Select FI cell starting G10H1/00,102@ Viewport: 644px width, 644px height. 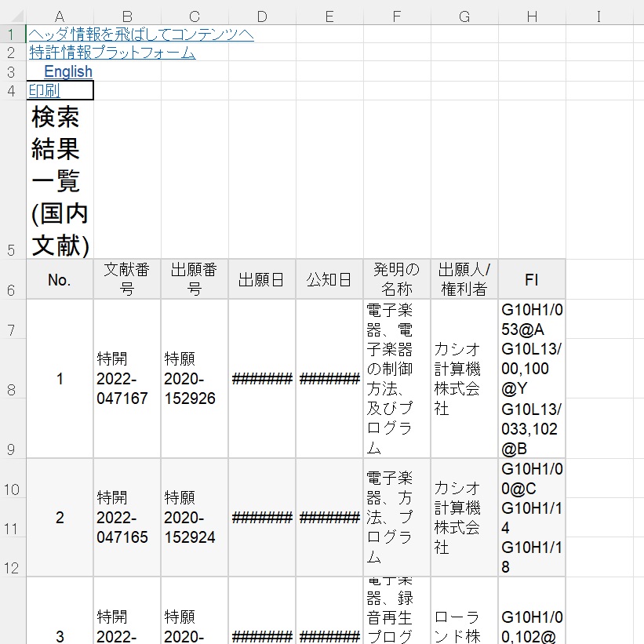(x=532, y=610)
